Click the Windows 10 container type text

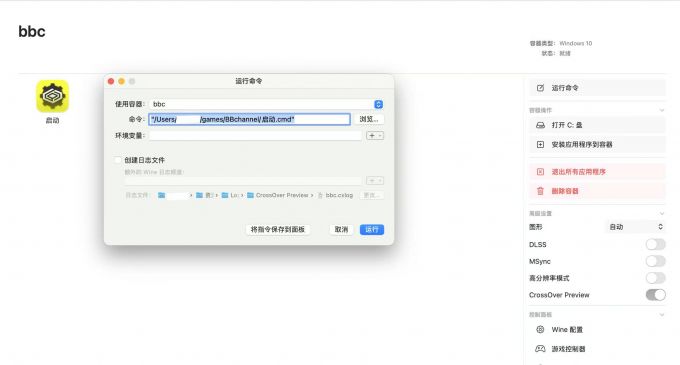point(575,43)
